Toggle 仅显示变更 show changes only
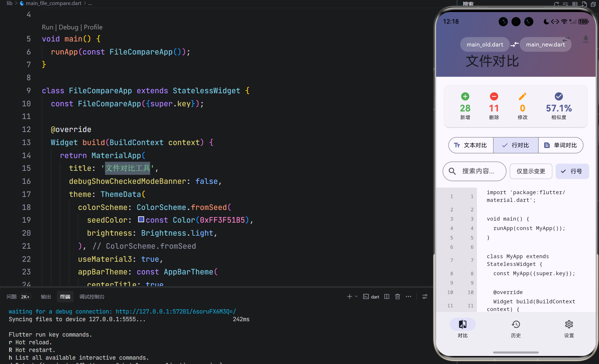 pos(531,171)
